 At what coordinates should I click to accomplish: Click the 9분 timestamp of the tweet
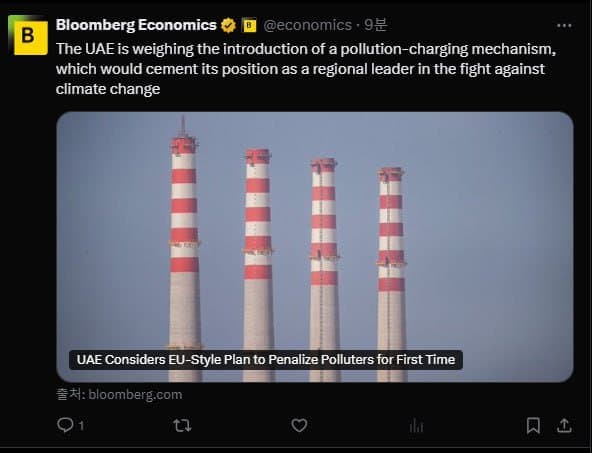pyautogui.click(x=375, y=25)
